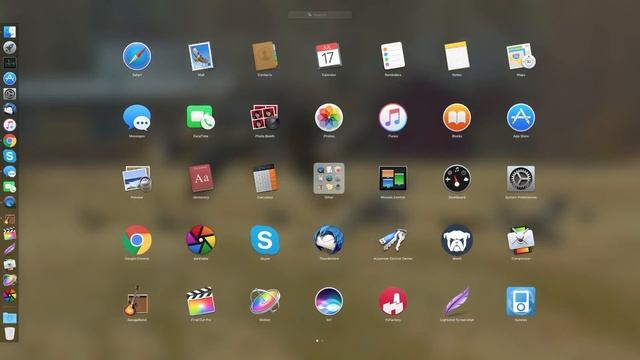
Task: Click Launchpad rocket icon in Dock
Action: [9, 47]
